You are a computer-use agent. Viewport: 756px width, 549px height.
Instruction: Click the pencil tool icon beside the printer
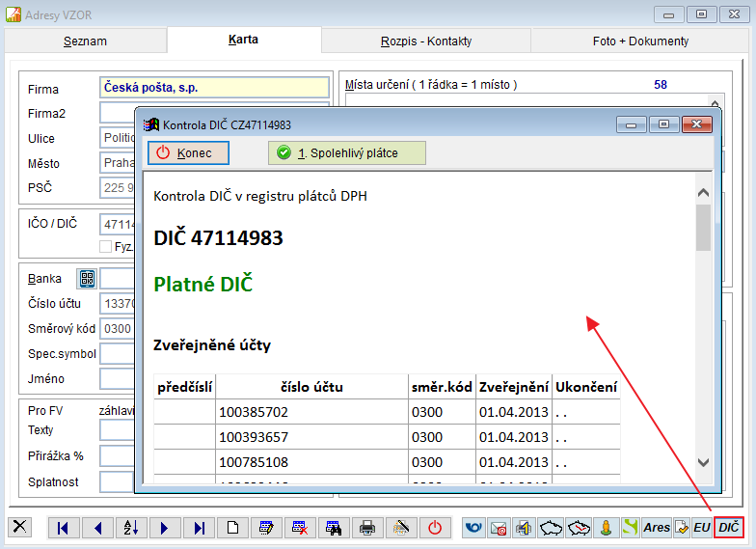point(401,528)
